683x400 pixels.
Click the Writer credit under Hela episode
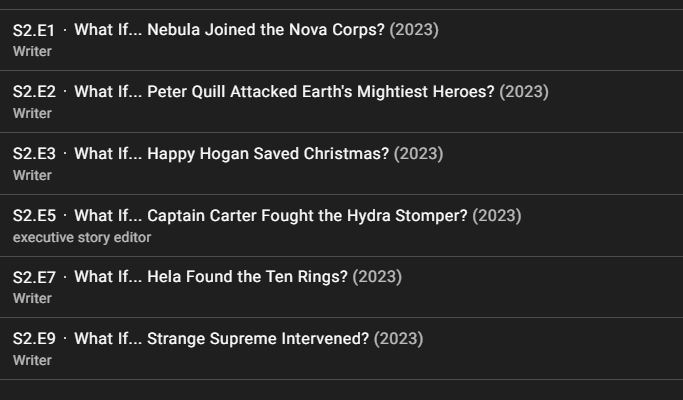32,298
